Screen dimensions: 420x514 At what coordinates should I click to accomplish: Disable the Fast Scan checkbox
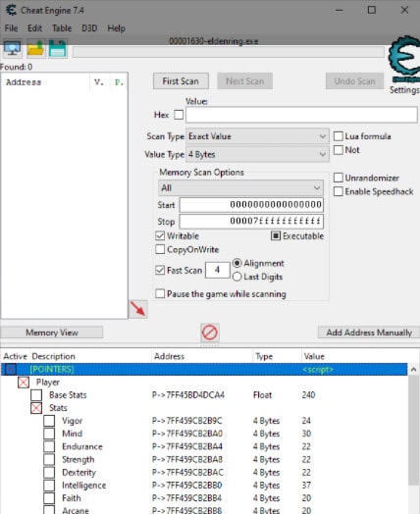click(x=160, y=271)
